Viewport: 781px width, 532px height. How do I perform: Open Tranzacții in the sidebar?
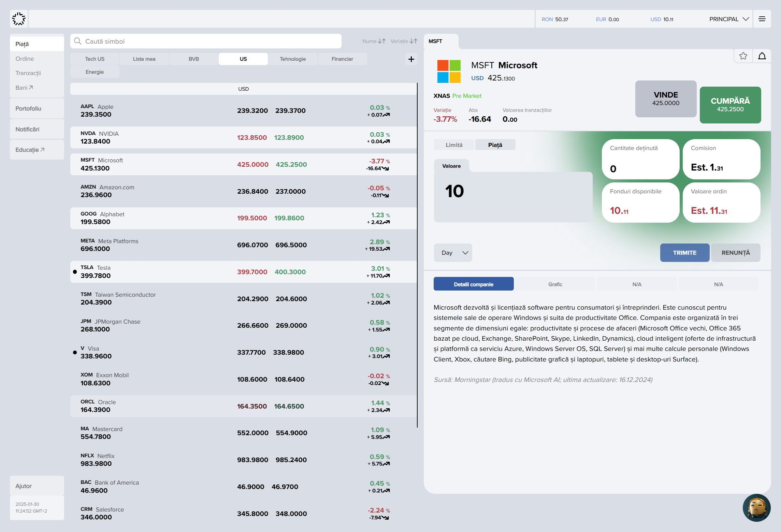[28, 73]
